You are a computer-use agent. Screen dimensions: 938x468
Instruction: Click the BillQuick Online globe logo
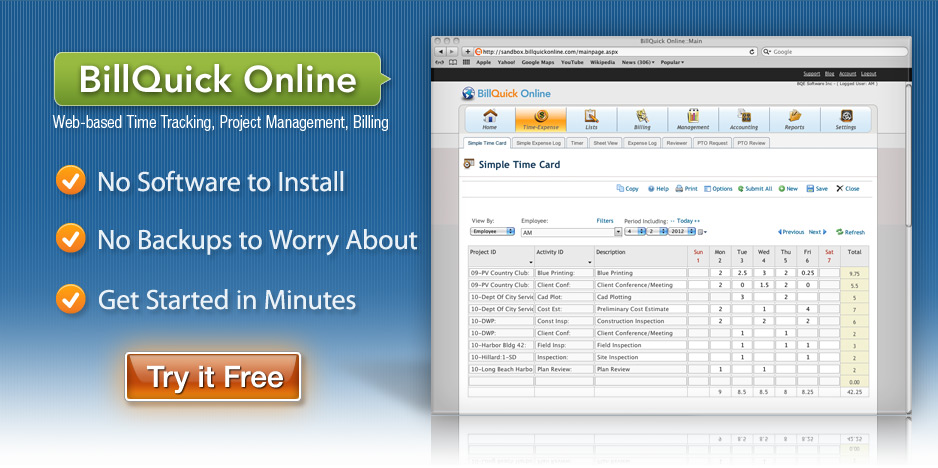[x=468, y=93]
